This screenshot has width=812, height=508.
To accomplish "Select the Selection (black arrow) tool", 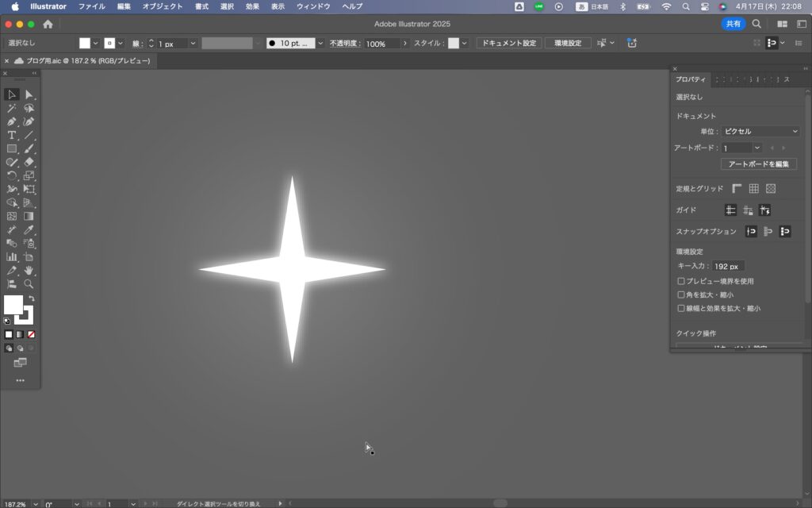I will [x=11, y=94].
